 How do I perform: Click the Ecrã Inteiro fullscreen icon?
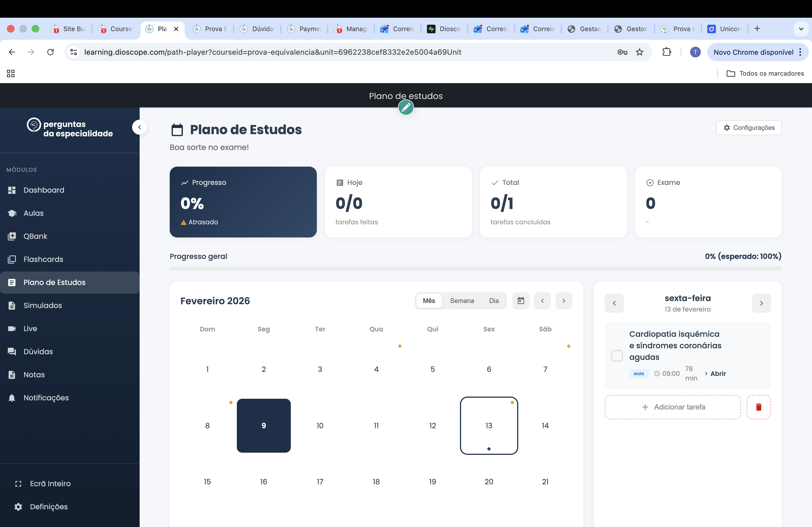(19, 484)
